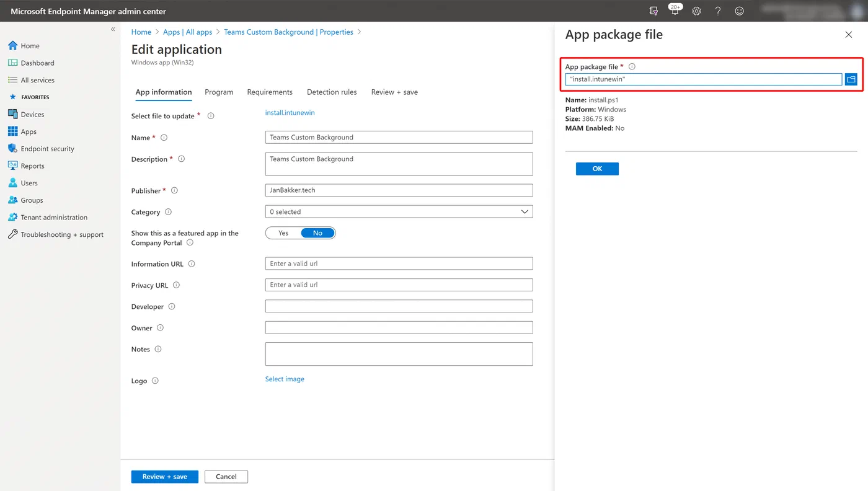Switch to the Requirements tab

pyautogui.click(x=270, y=92)
